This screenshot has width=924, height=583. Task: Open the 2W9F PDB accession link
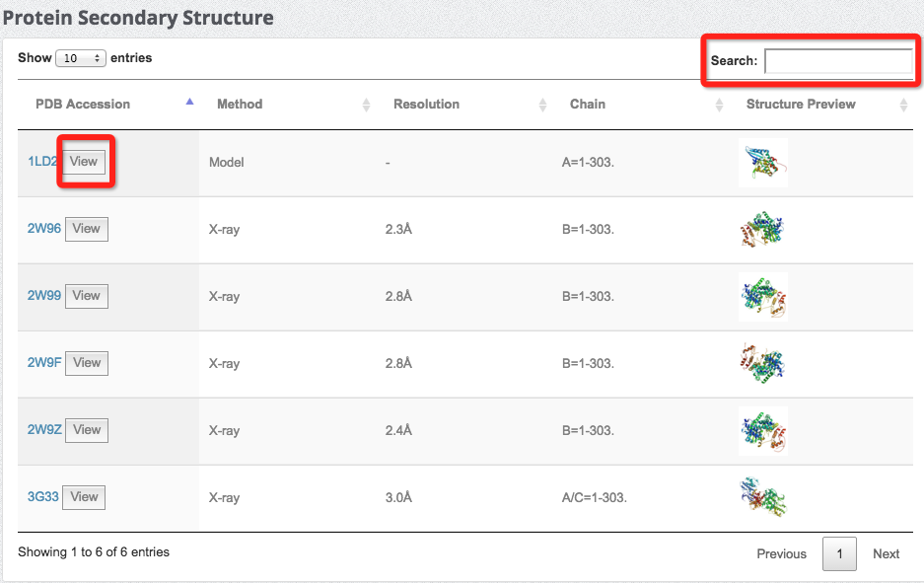pos(44,363)
